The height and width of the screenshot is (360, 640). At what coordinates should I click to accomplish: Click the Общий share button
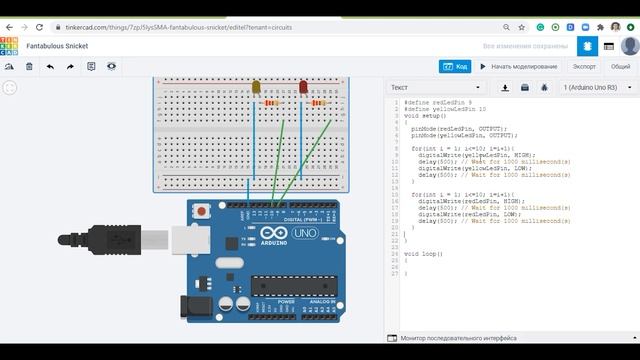click(620, 67)
